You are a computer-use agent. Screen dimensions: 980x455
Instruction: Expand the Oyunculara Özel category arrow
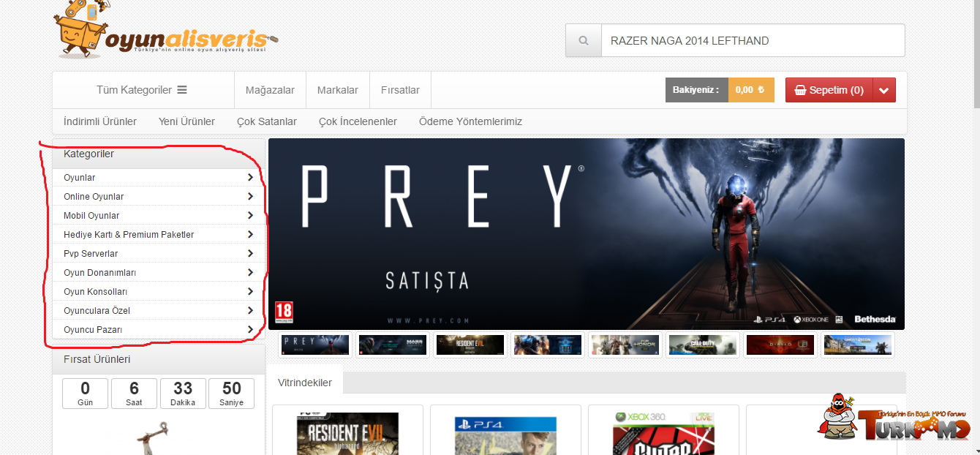pyautogui.click(x=250, y=310)
